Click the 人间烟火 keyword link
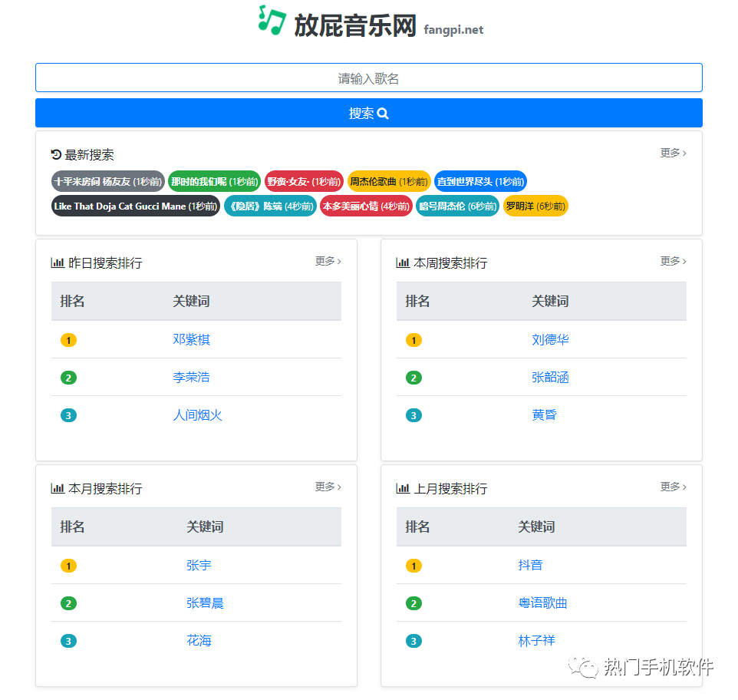 197,414
